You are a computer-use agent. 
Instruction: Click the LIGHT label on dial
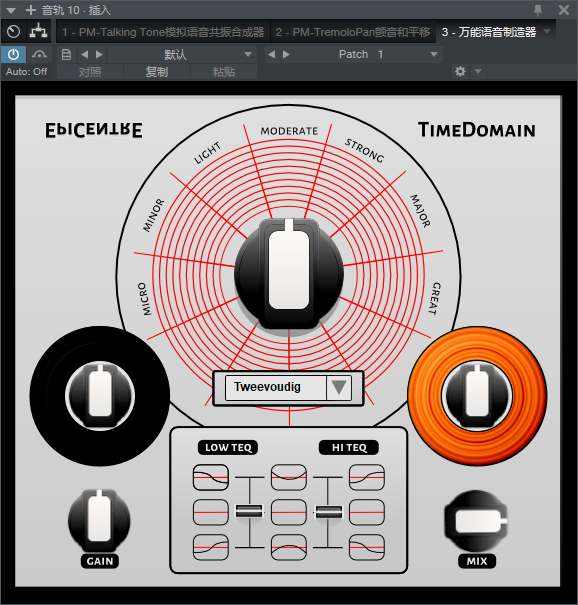[207, 153]
